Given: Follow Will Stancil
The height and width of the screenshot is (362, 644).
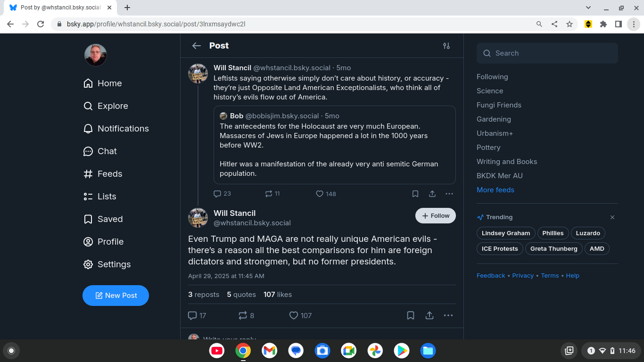Looking at the screenshot, I should [435, 215].
